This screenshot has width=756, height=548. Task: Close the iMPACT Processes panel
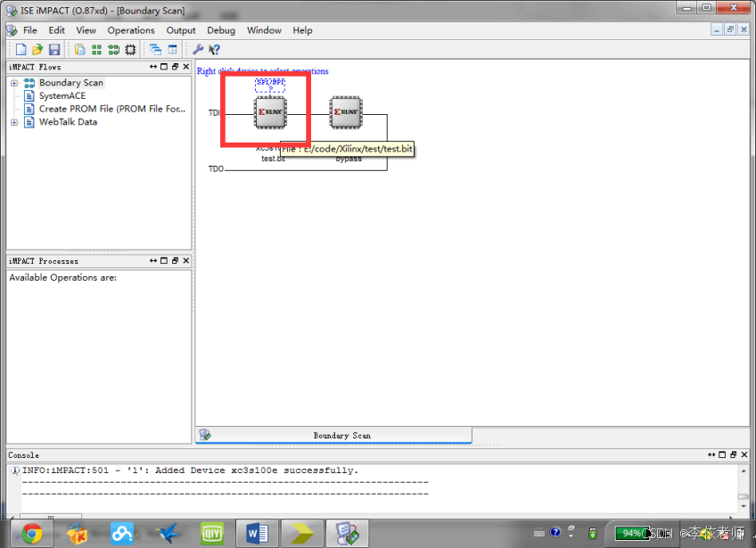pos(186,260)
